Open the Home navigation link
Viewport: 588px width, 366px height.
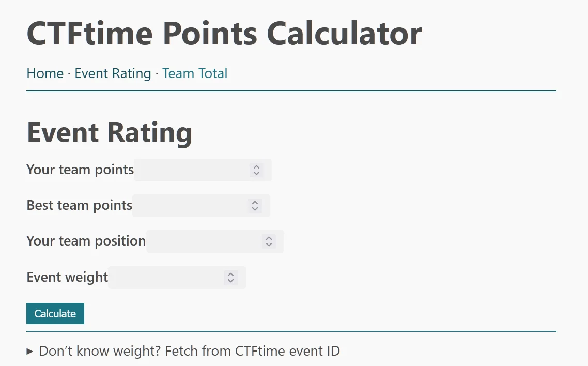[45, 73]
